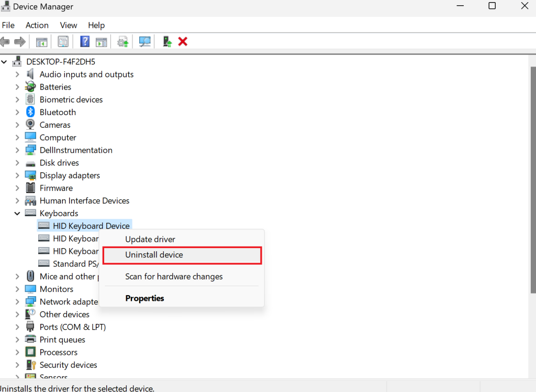The image size is (536, 392).
Task: Open Help using the blue question mark icon
Action: click(x=84, y=41)
